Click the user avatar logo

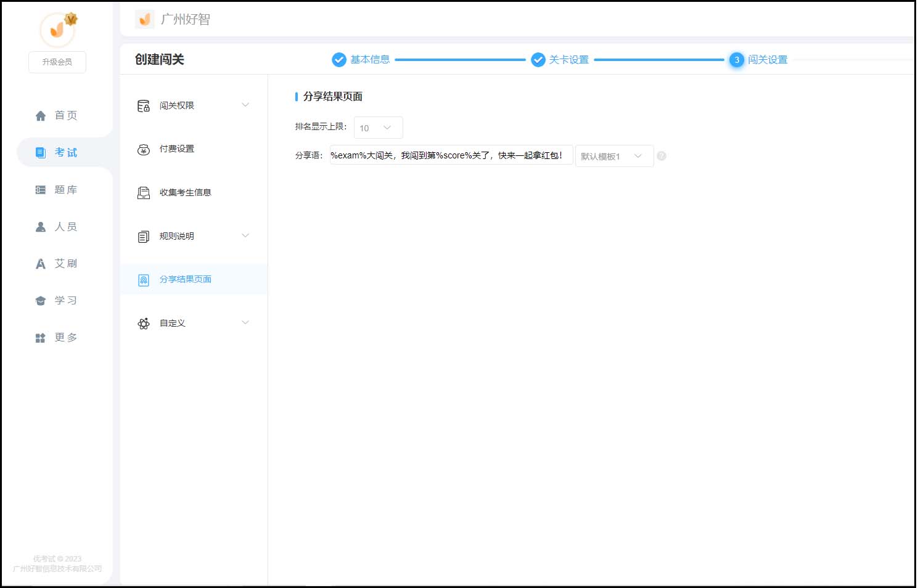click(57, 30)
